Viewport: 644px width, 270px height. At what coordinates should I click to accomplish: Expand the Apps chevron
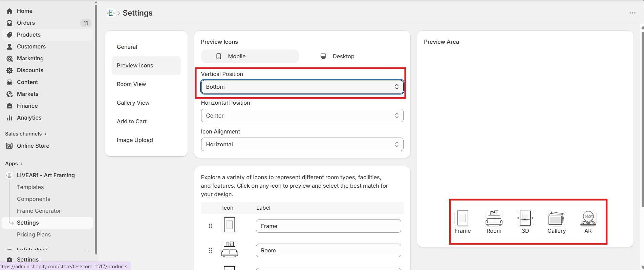(21, 164)
